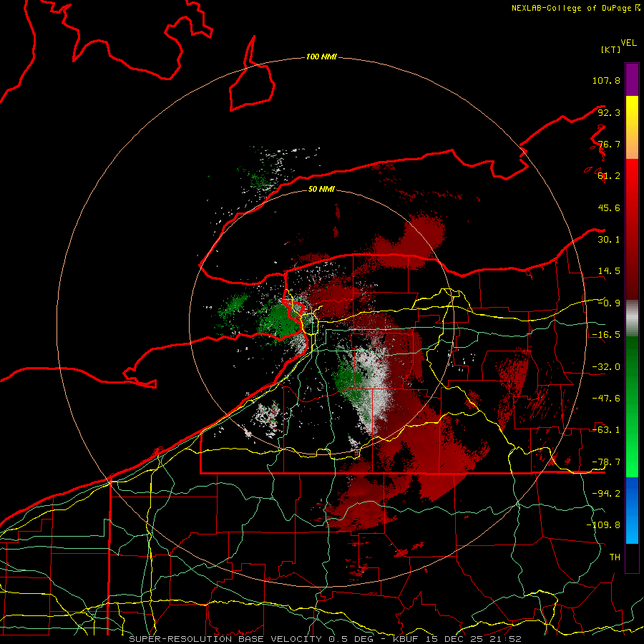Click the 100 NMI range ring label
The height and width of the screenshot is (644, 644).
click(x=321, y=57)
